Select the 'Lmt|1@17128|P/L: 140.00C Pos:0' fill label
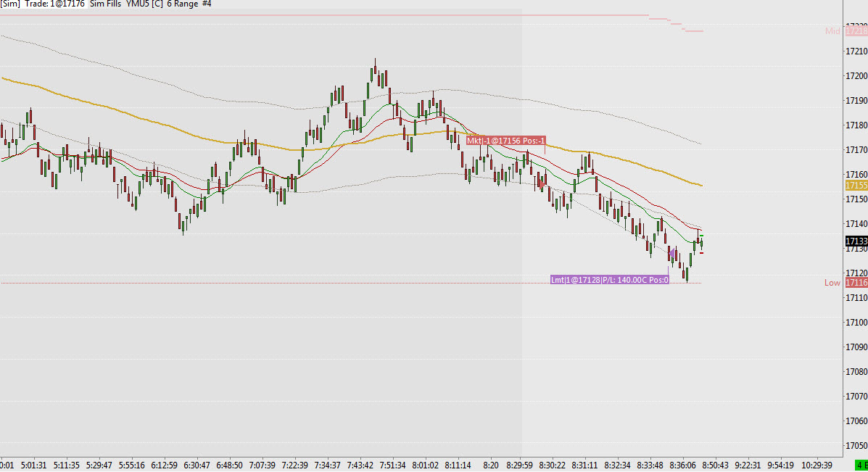Viewport: 868px width, 472px height. 609,280
